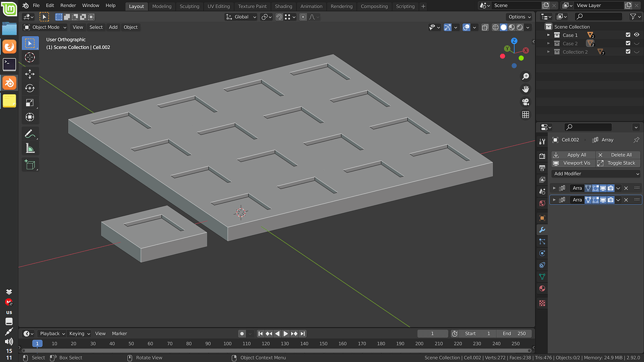Open the Playback dropdown in timeline
This screenshot has height=362, width=644.
[x=52, y=334]
